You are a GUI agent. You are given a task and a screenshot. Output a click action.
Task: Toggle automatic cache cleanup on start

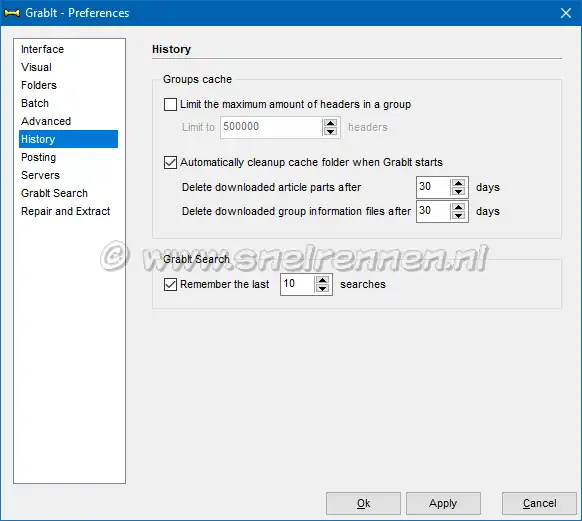click(170, 163)
